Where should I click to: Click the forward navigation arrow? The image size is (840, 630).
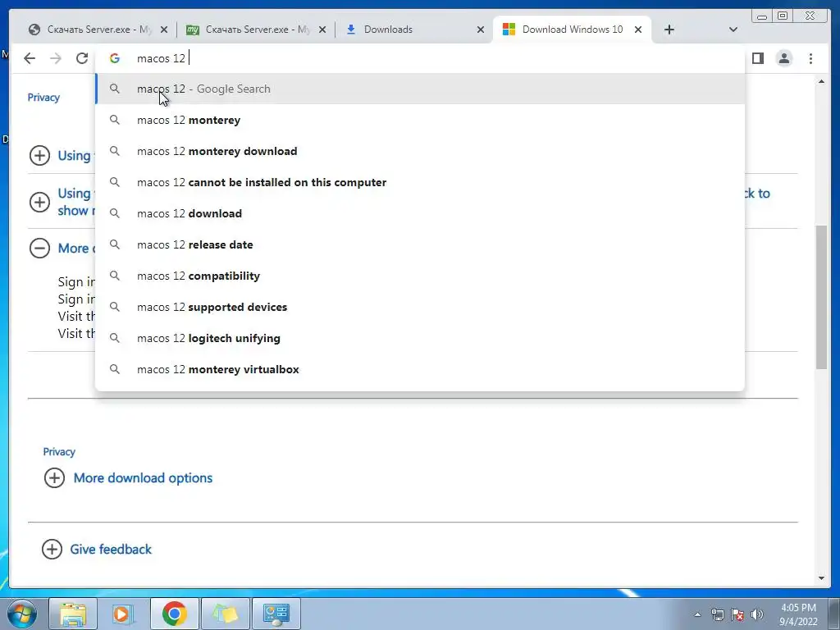(56, 58)
